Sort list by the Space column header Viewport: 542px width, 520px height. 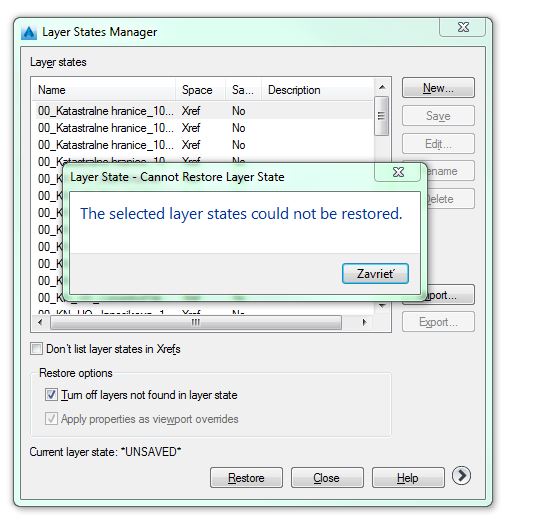200,90
